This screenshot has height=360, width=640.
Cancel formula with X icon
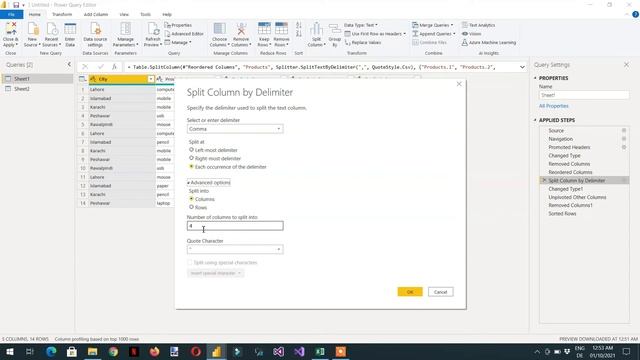[85, 67]
